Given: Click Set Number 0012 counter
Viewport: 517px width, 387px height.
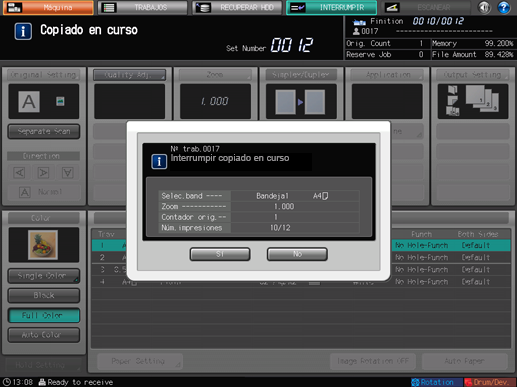Looking at the screenshot, I should point(292,45).
